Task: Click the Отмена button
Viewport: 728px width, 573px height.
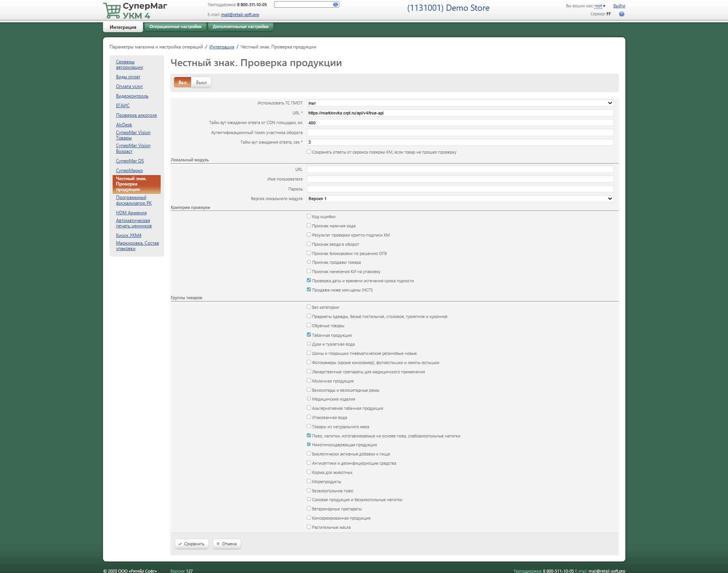Action: tap(227, 544)
